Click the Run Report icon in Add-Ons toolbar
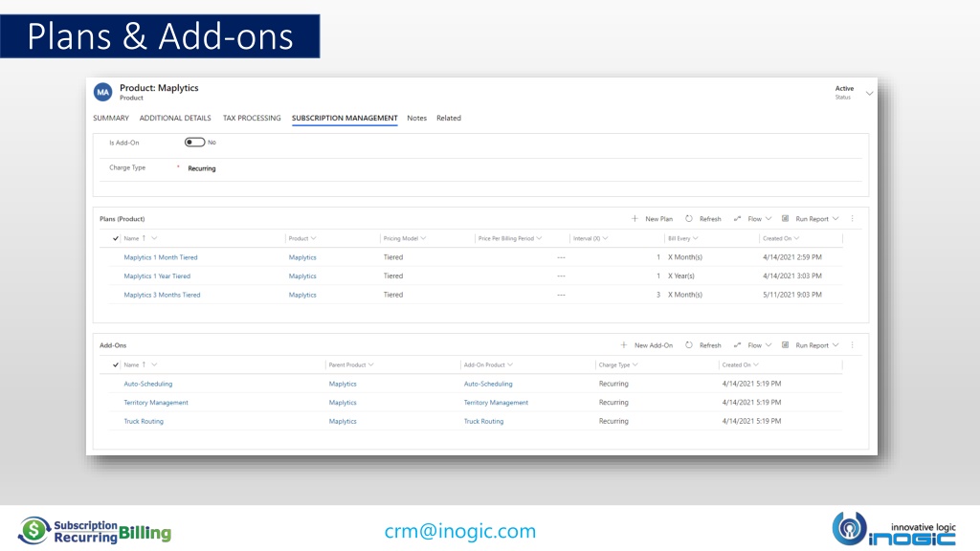This screenshot has width=980, height=551. point(785,344)
